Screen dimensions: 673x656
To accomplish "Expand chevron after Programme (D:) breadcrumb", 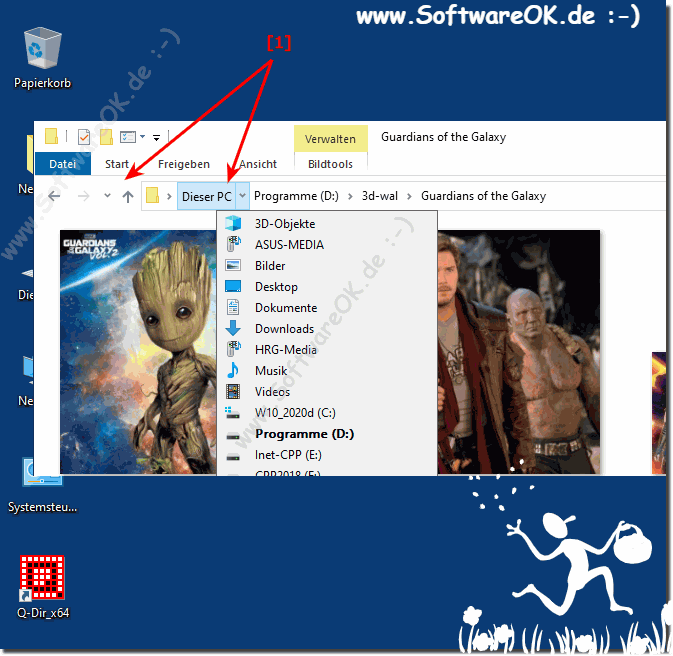I will click(x=351, y=196).
